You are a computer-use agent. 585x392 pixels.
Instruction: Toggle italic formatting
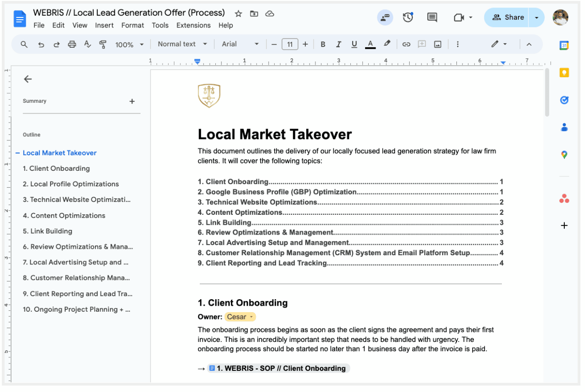coord(338,45)
